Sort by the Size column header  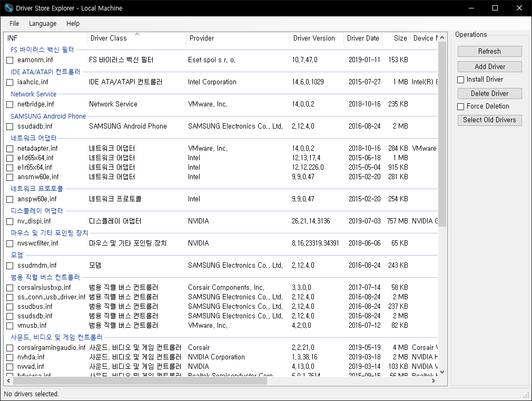[396, 38]
